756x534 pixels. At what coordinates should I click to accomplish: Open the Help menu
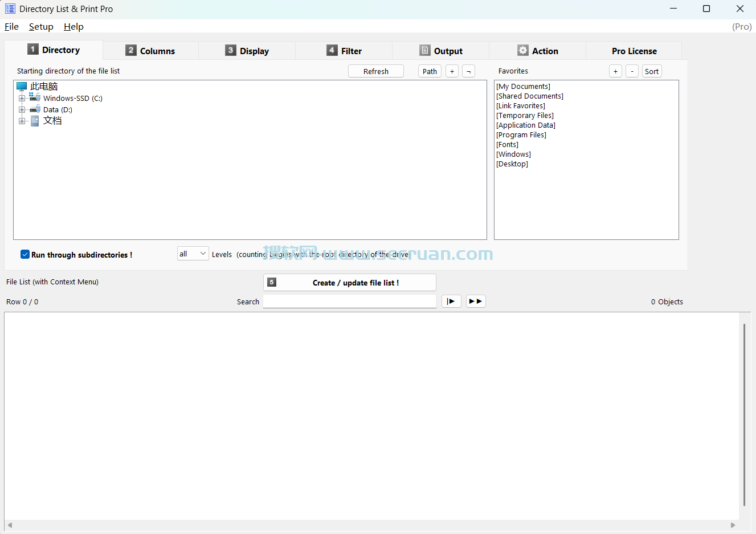point(73,26)
